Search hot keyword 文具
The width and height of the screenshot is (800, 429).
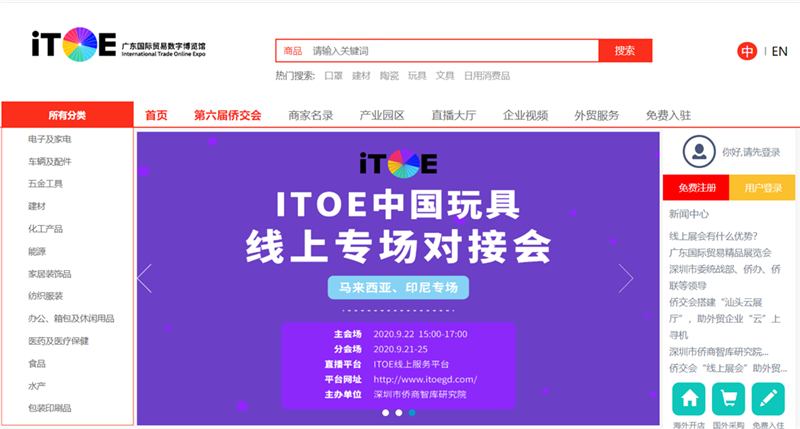click(x=444, y=76)
